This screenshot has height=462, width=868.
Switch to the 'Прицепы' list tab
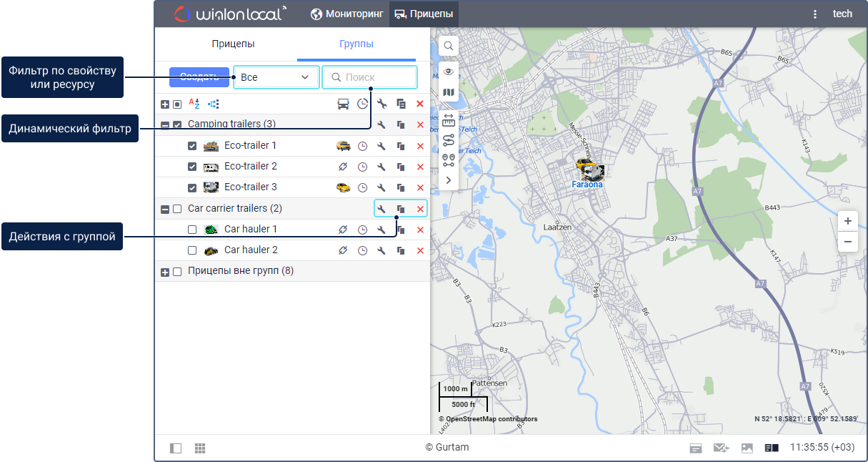coord(233,44)
